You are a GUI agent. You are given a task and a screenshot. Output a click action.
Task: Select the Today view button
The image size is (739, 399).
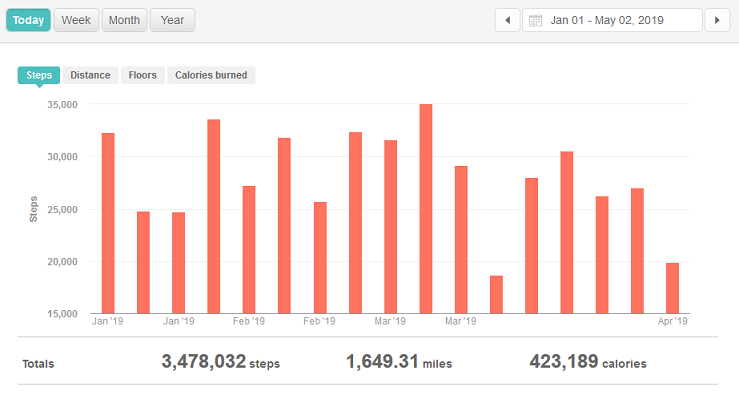click(28, 20)
